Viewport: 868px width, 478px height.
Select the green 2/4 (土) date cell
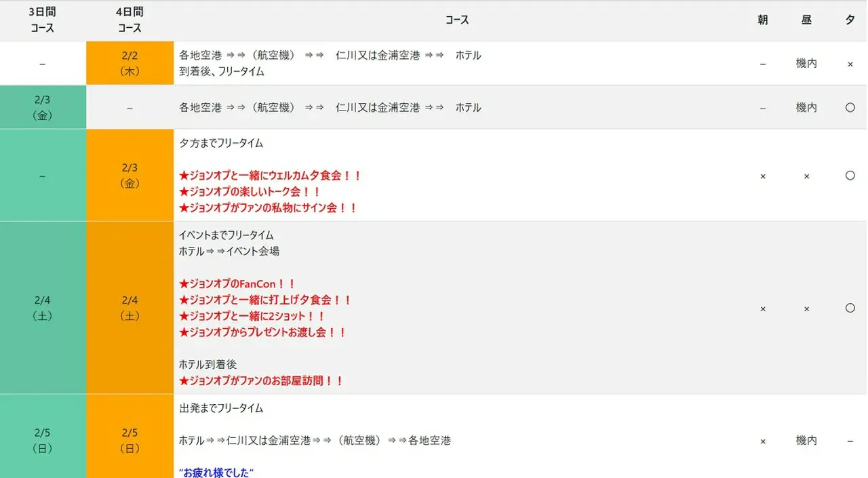pos(43,308)
